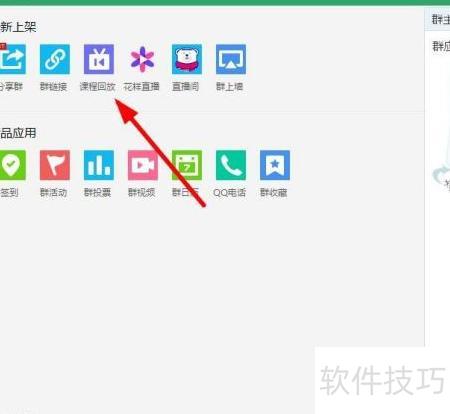Click the 课程回放 text label
Image resolution: width=450 pixels, height=414 pixels.
tap(97, 87)
